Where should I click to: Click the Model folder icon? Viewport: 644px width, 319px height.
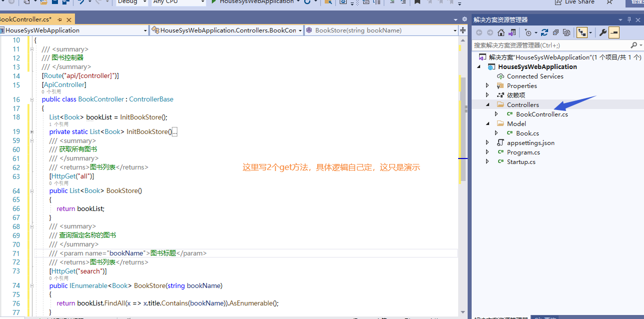tap(501, 123)
